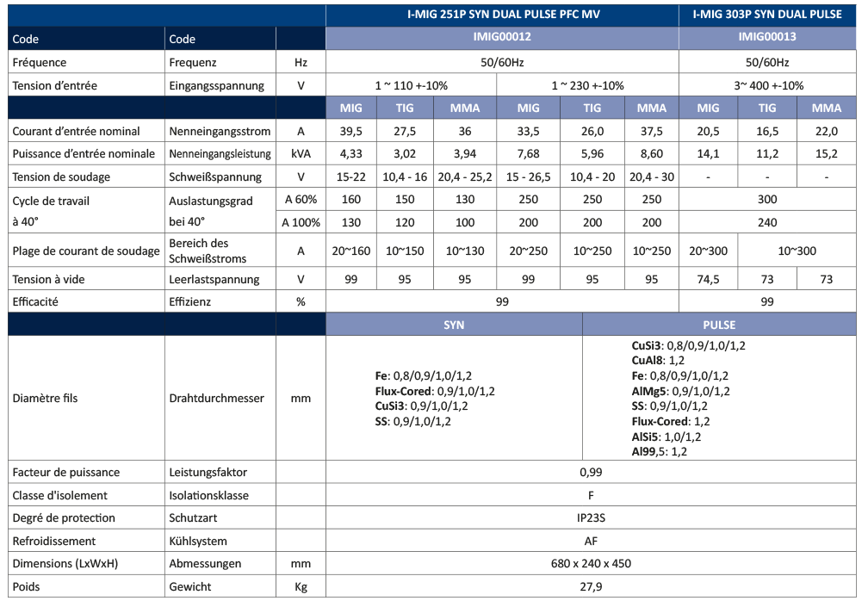Click the input power value "14,1"
868x607 pixels.
[708, 154]
